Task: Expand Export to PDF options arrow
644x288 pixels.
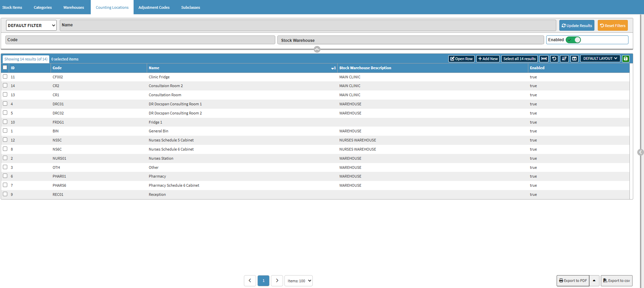Action: pos(594,281)
